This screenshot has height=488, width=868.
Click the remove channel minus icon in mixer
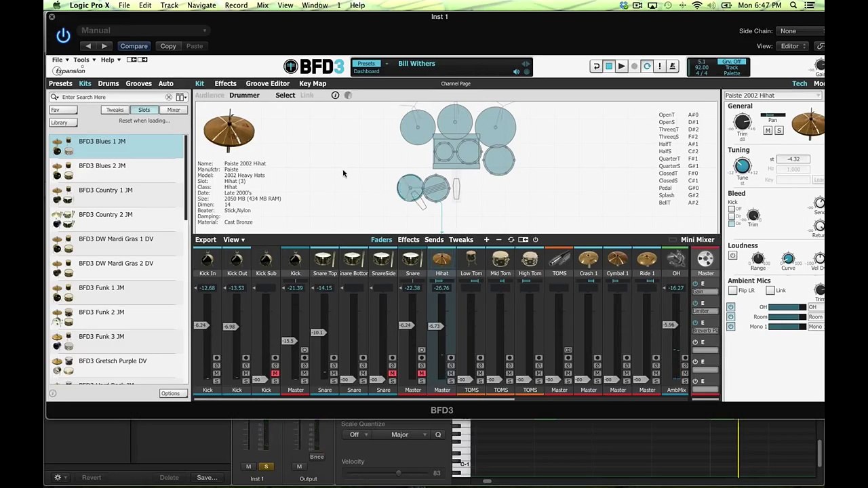(498, 240)
